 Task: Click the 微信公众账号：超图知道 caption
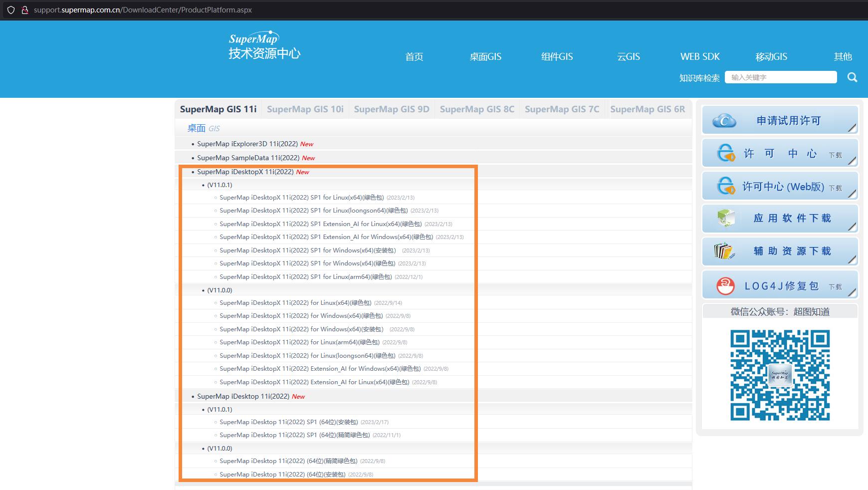coord(780,312)
